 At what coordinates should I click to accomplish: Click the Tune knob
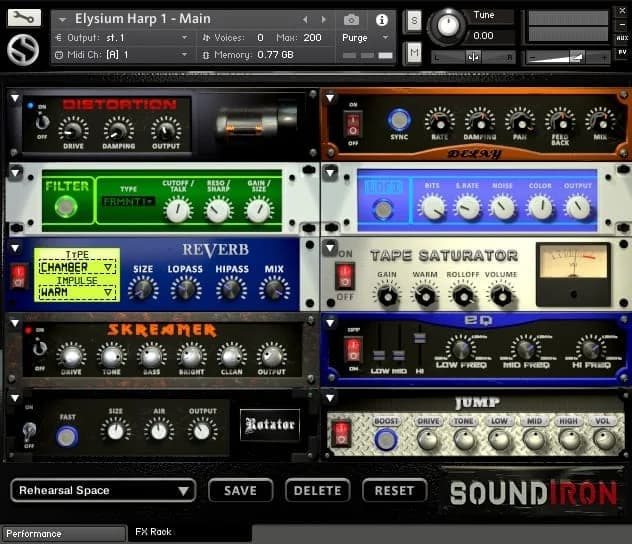click(x=447, y=26)
